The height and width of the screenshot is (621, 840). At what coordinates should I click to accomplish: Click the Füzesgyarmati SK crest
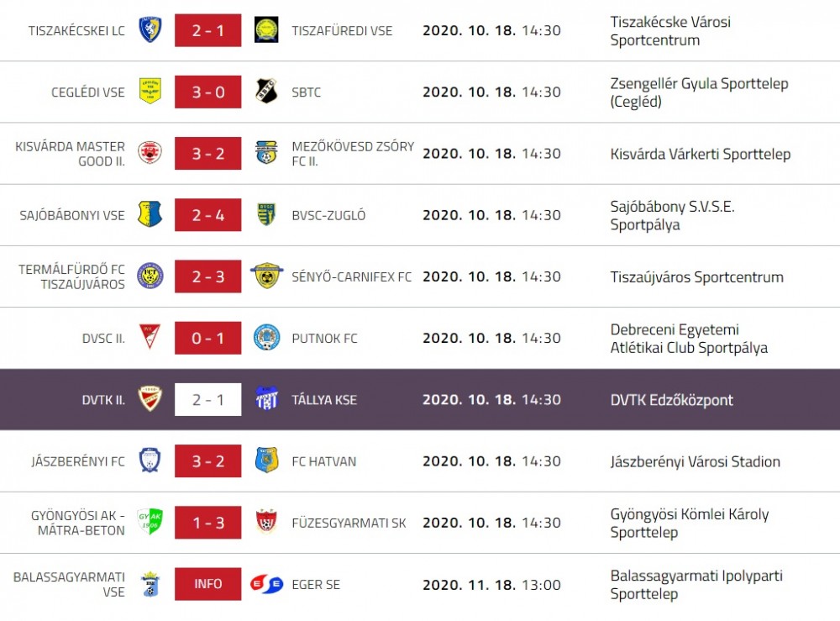(266, 522)
